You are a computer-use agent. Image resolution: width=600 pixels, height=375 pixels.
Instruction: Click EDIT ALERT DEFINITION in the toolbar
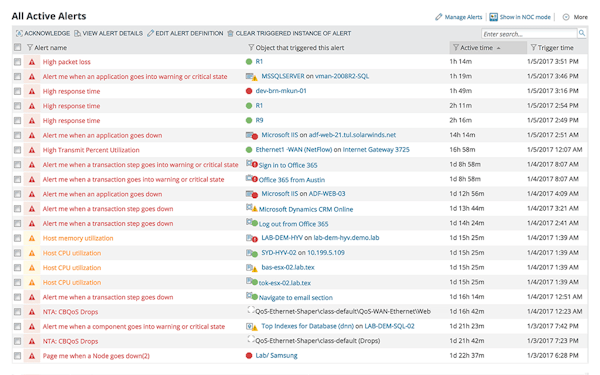(189, 34)
